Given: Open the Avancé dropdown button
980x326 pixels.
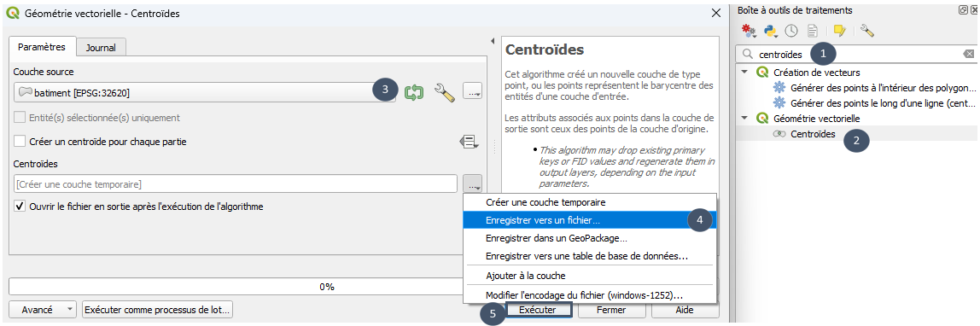Looking at the screenshot, I should pyautogui.click(x=44, y=310).
